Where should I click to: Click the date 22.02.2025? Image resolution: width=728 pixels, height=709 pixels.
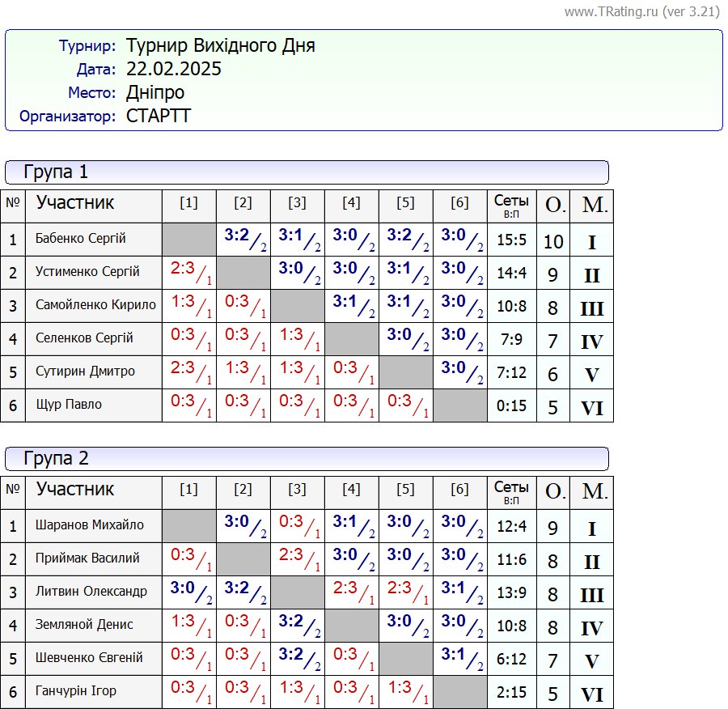pyautogui.click(x=173, y=69)
